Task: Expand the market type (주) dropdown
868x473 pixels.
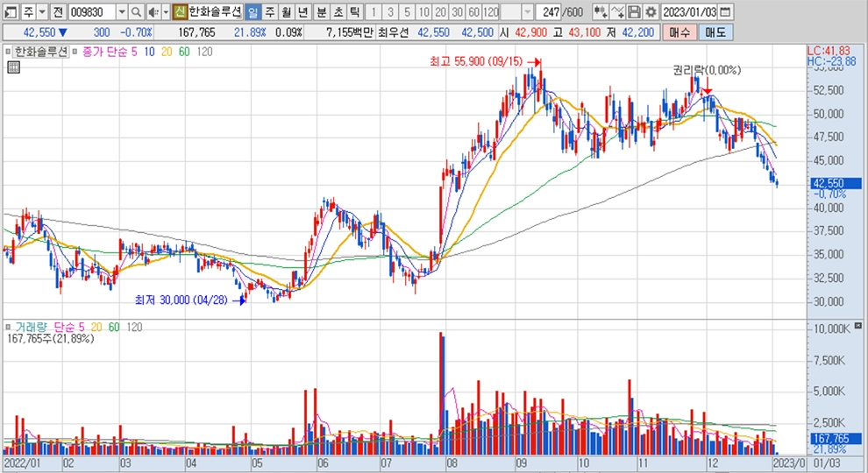Action: click(41, 12)
